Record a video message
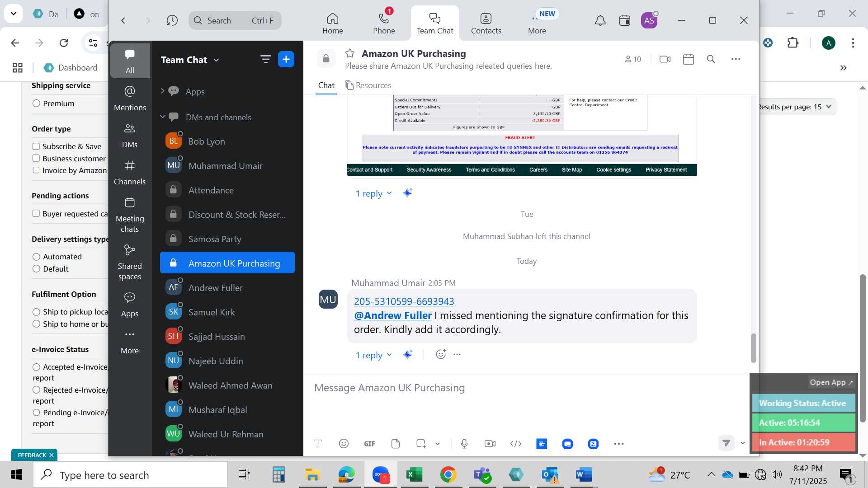Viewport: 868px width, 488px height. 490,444
